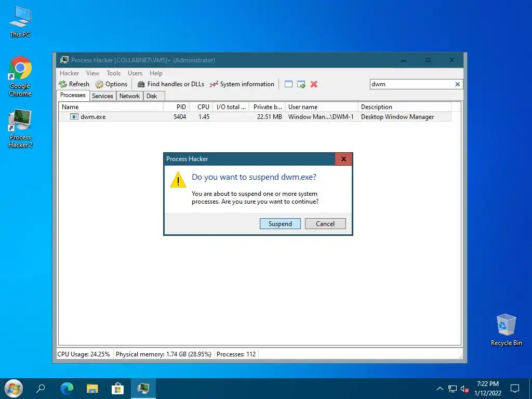
Task: Click the CPU Usage status bar entry
Action: tap(84, 354)
